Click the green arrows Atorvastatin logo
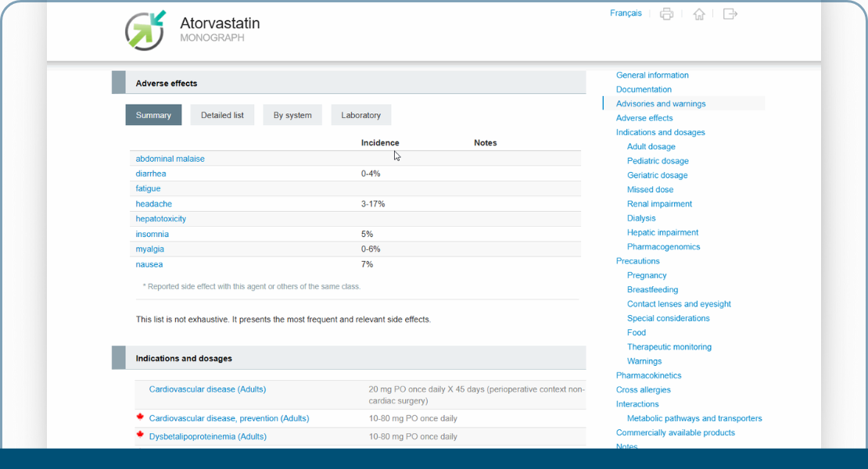The height and width of the screenshot is (469, 868). pyautogui.click(x=145, y=30)
